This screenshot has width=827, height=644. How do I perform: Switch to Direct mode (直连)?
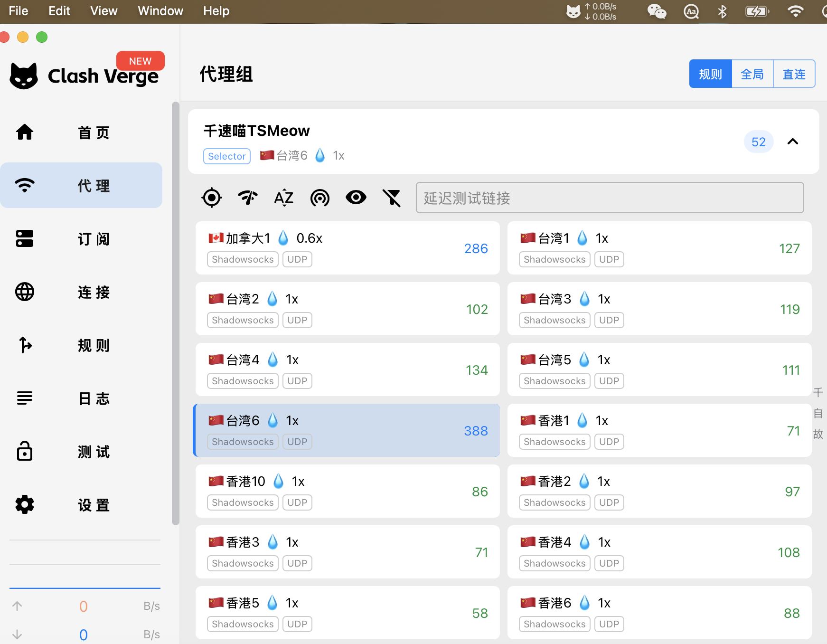(794, 74)
